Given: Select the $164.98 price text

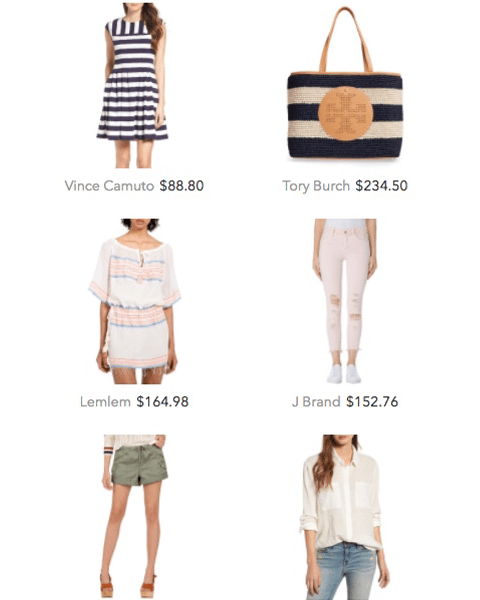Looking at the screenshot, I should tap(163, 402).
